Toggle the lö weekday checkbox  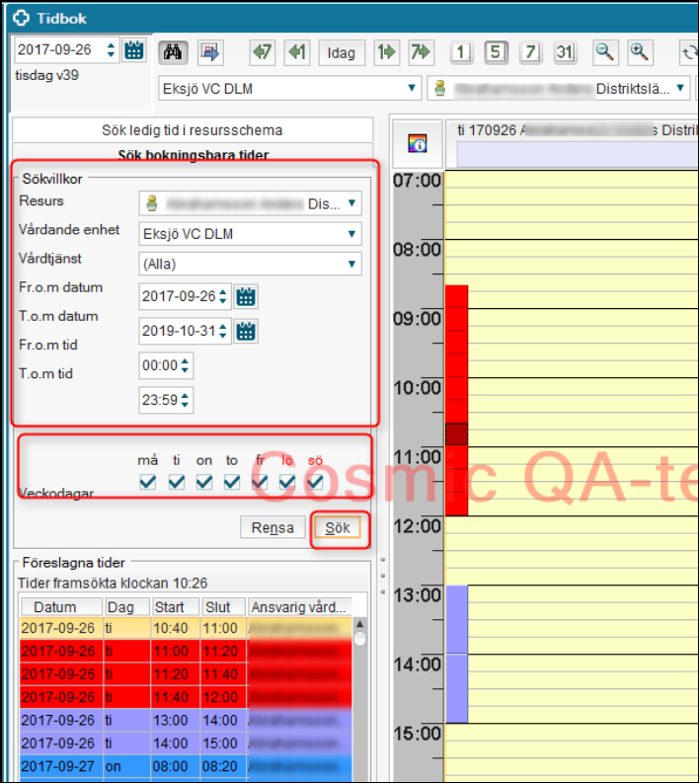(287, 482)
